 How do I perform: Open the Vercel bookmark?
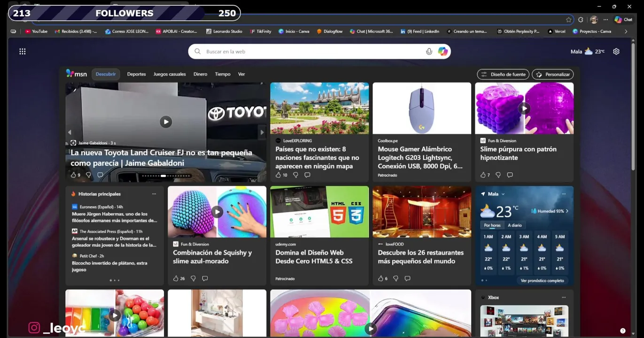[x=557, y=31]
